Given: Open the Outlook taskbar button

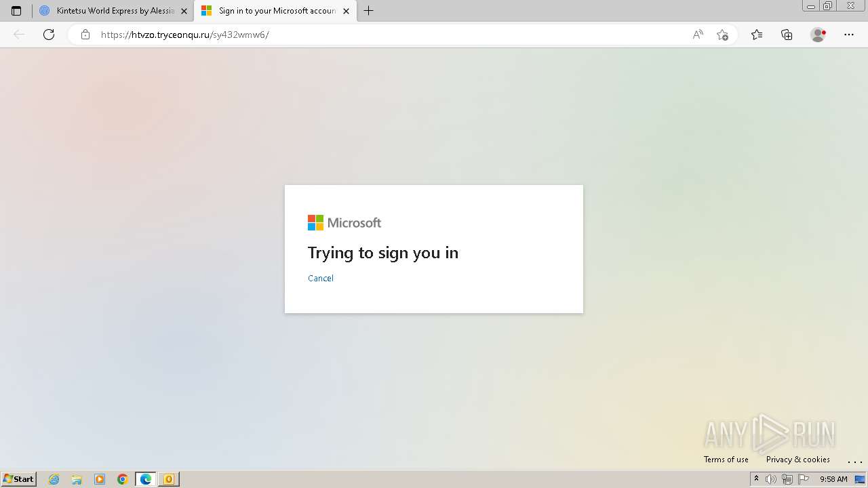Looking at the screenshot, I should 169,479.
